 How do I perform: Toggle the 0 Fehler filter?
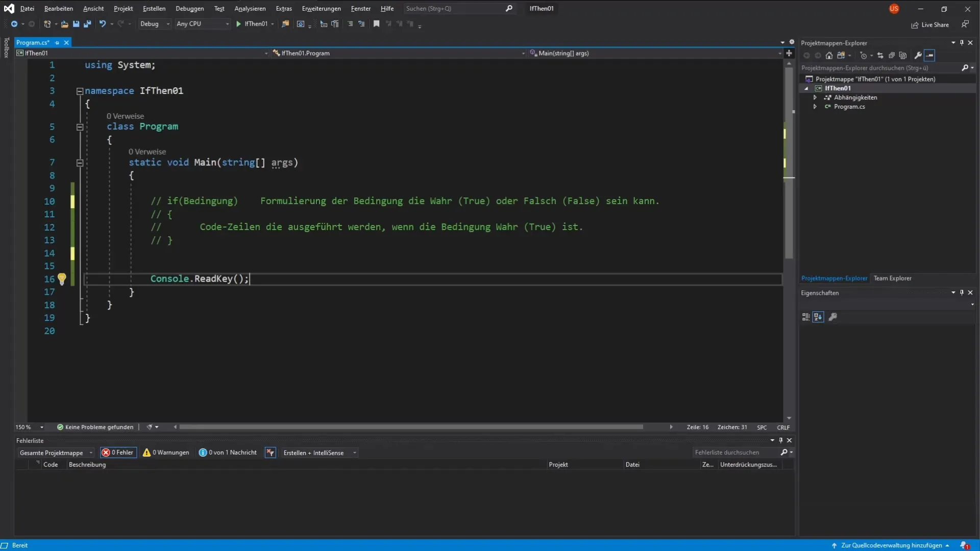pos(118,453)
